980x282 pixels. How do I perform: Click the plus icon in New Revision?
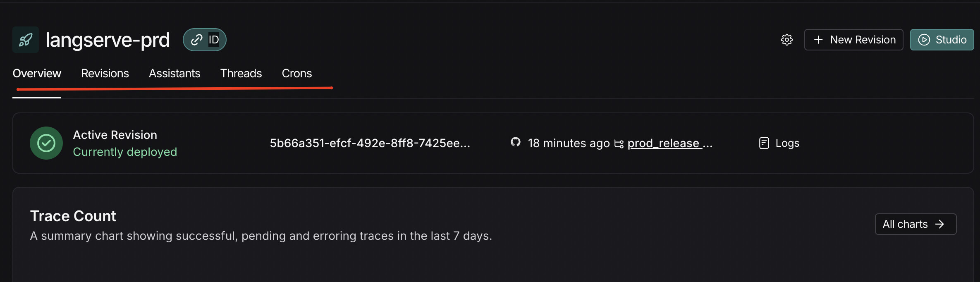(x=818, y=40)
